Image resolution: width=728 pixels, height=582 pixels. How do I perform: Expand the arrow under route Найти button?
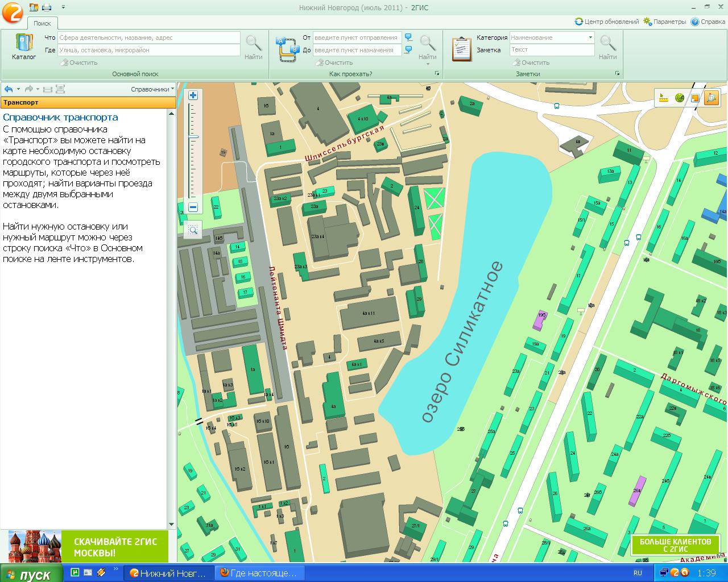[x=428, y=64]
